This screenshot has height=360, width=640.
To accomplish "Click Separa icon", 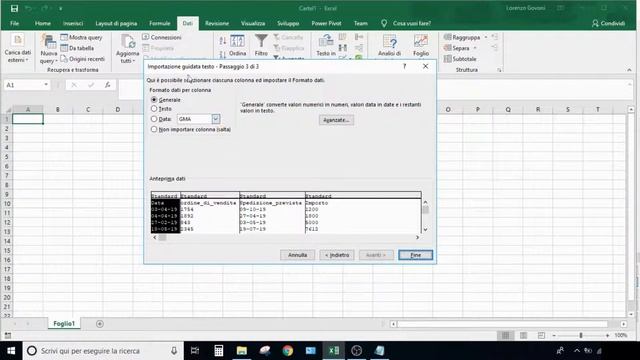I will 447,48.
